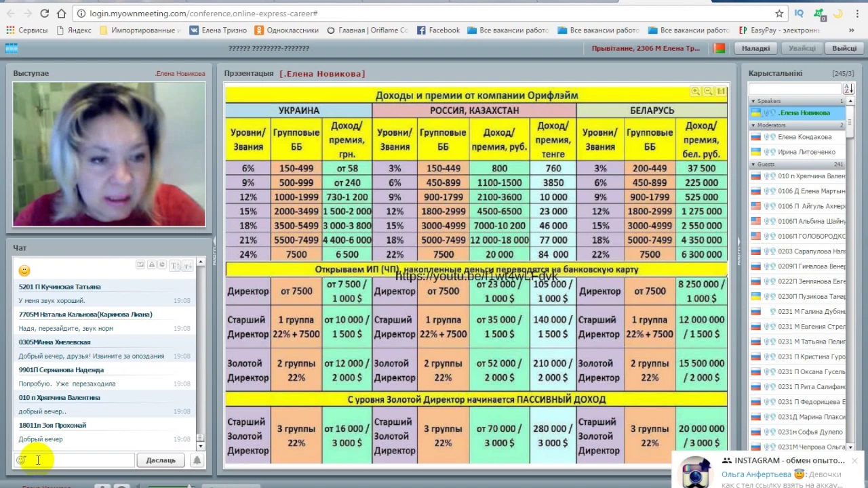Show more hidden bookmarks with double chevron

click(851, 30)
